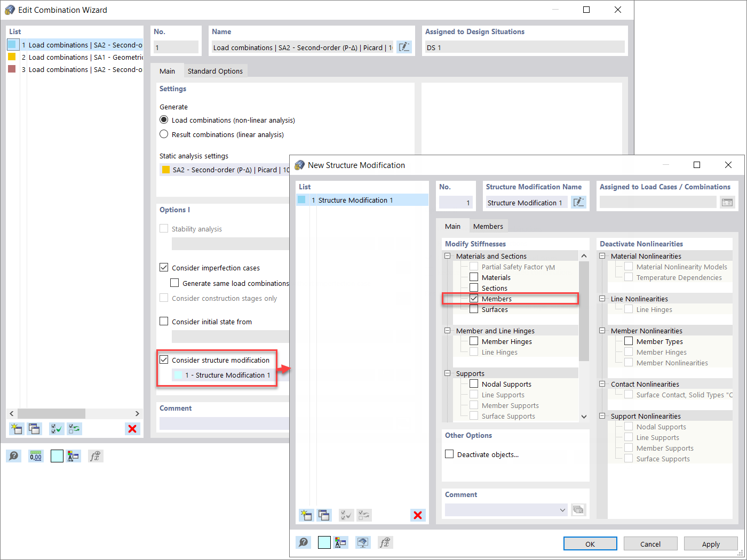The image size is (747, 560).
Task: Click fx formula icon in Combination Wizard footer
Action: tap(95, 456)
